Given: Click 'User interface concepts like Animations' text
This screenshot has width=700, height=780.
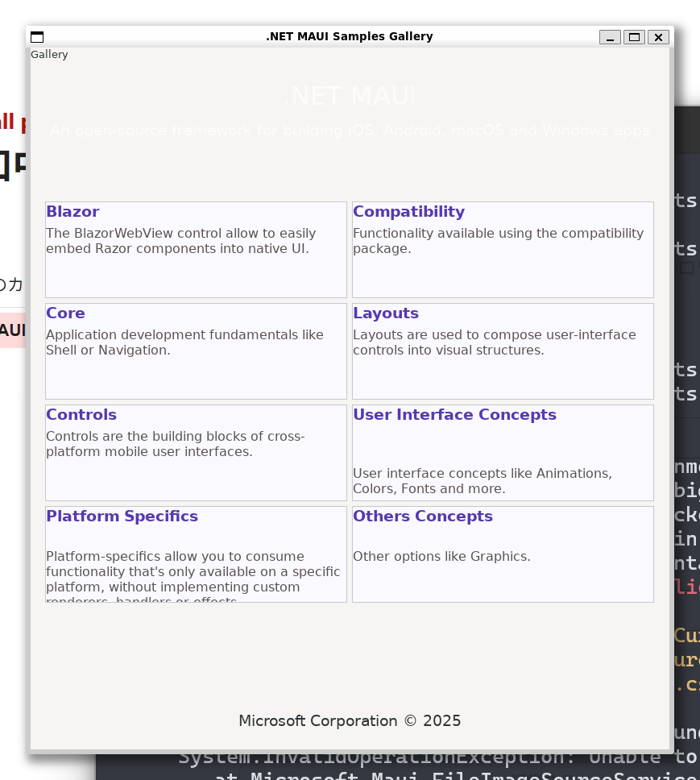Looking at the screenshot, I should pyautogui.click(x=483, y=481).
